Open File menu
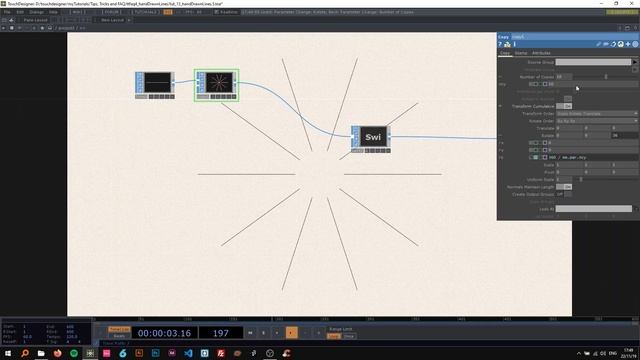 click(7, 12)
